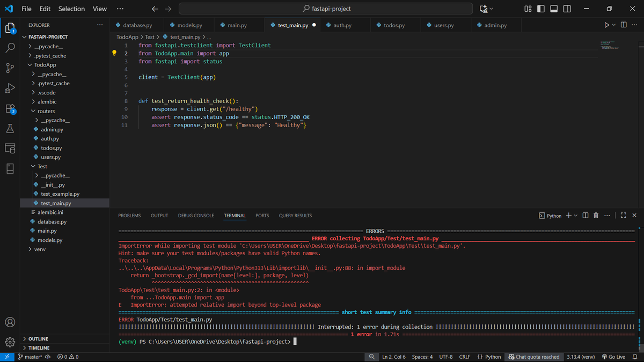Open Copilot chat icon in title bar
Image resolution: width=644 pixels, height=362 pixels.
[x=483, y=9]
